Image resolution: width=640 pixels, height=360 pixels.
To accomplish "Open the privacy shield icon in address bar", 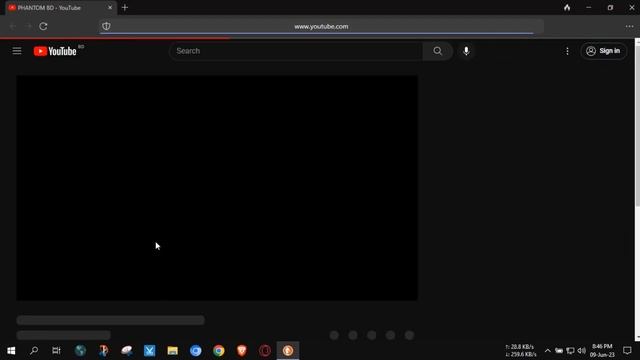I will (106, 27).
